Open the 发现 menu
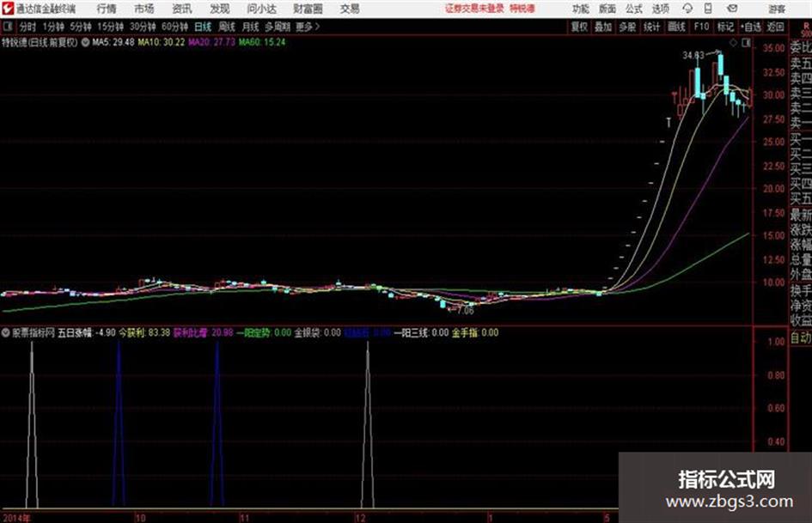 [220, 9]
